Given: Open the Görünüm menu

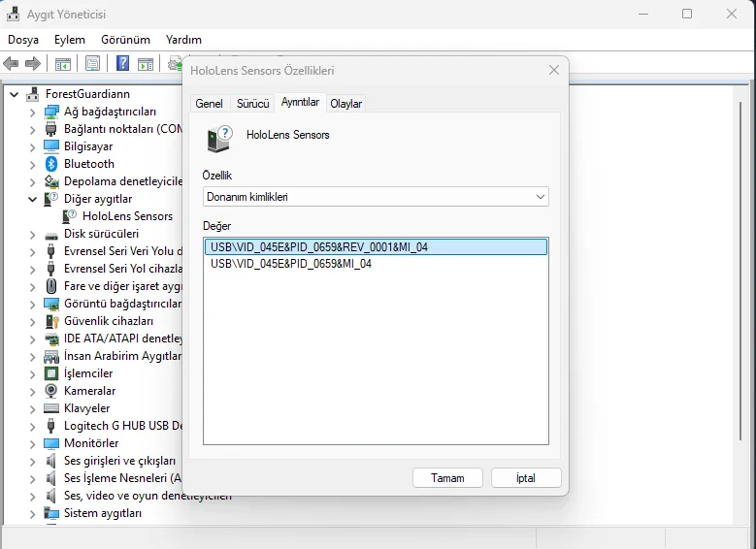Looking at the screenshot, I should click(x=125, y=40).
